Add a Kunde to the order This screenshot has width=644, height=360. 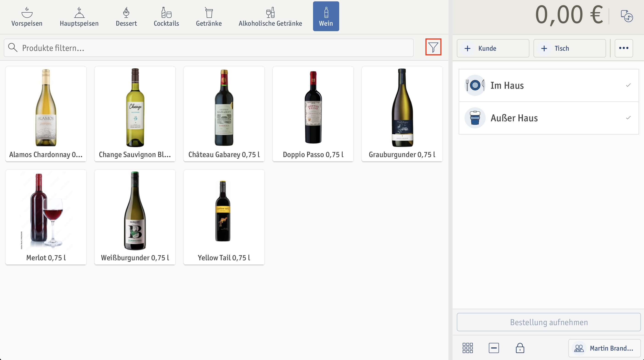(493, 48)
